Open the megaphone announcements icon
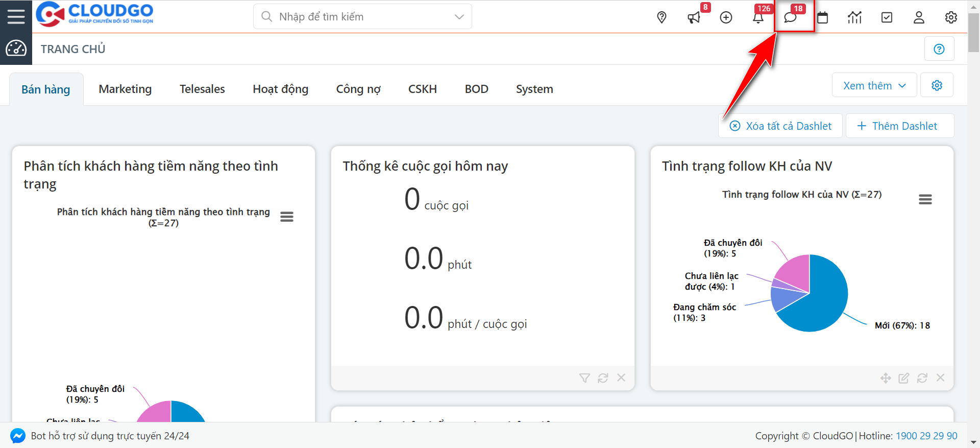 click(x=694, y=18)
